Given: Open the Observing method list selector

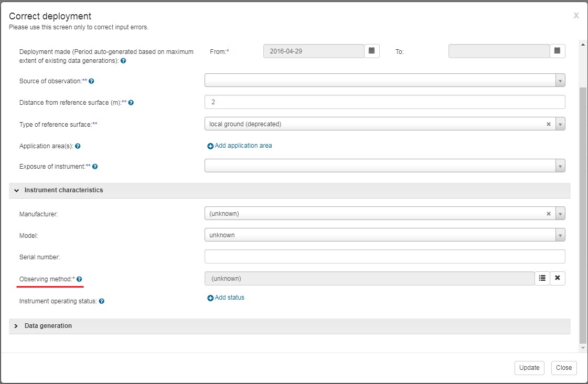Looking at the screenshot, I should coord(542,278).
